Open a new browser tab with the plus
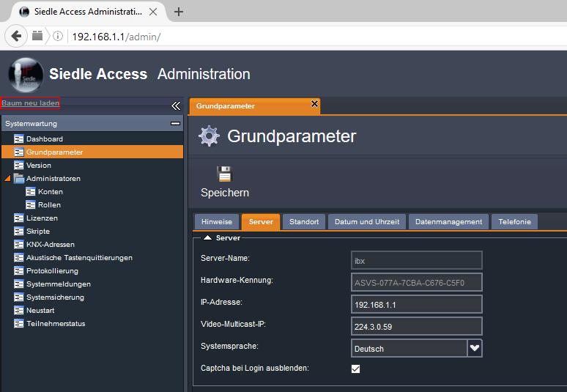 pos(179,12)
